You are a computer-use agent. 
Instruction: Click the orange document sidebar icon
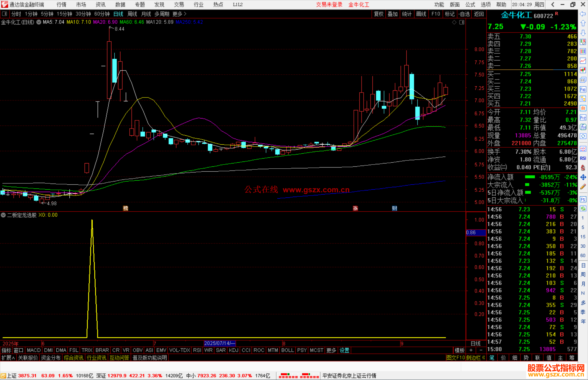(x=583, y=108)
